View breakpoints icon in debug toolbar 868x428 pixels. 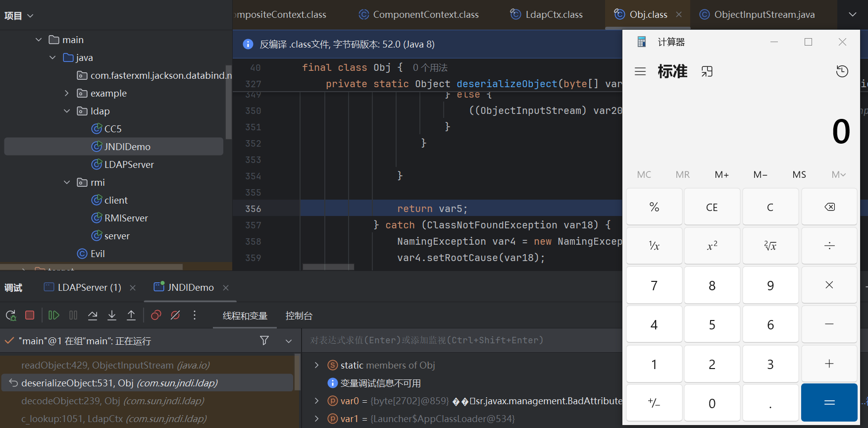[156, 315]
